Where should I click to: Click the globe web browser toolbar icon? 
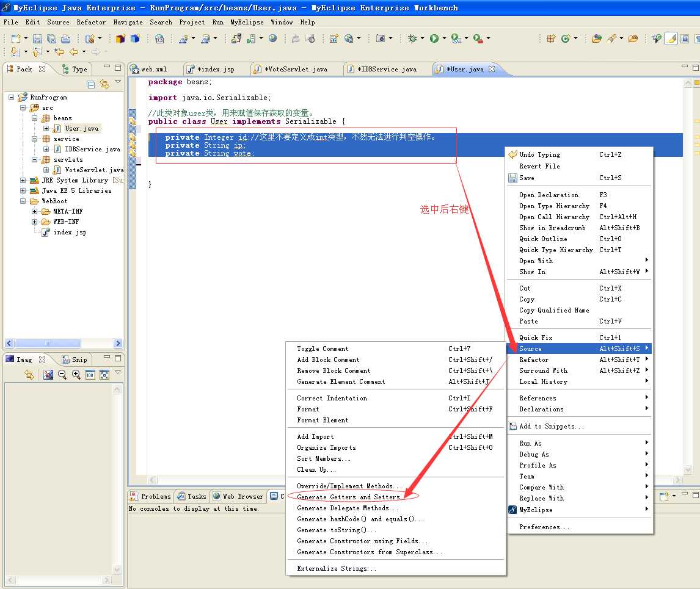pos(273,39)
